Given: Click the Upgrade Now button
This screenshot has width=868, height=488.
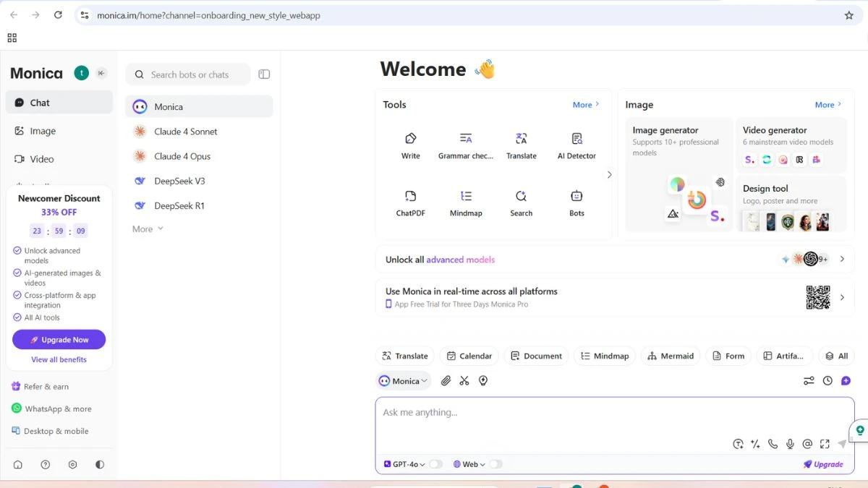Looking at the screenshot, I should click(59, 339).
